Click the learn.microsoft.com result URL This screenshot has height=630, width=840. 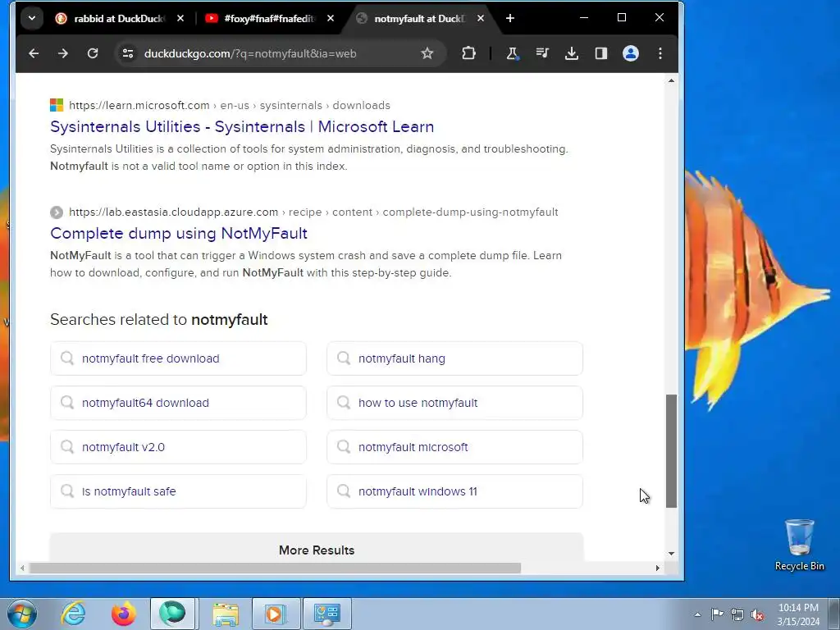230,106
